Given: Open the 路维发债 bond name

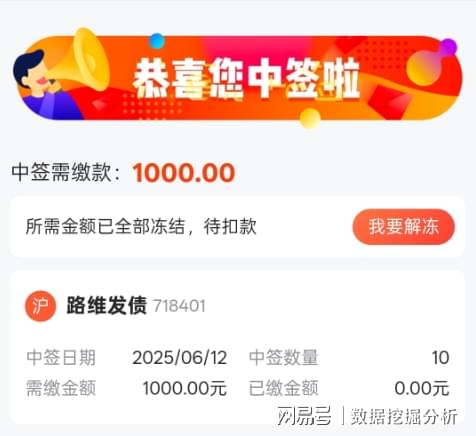Looking at the screenshot, I should 106,305.
